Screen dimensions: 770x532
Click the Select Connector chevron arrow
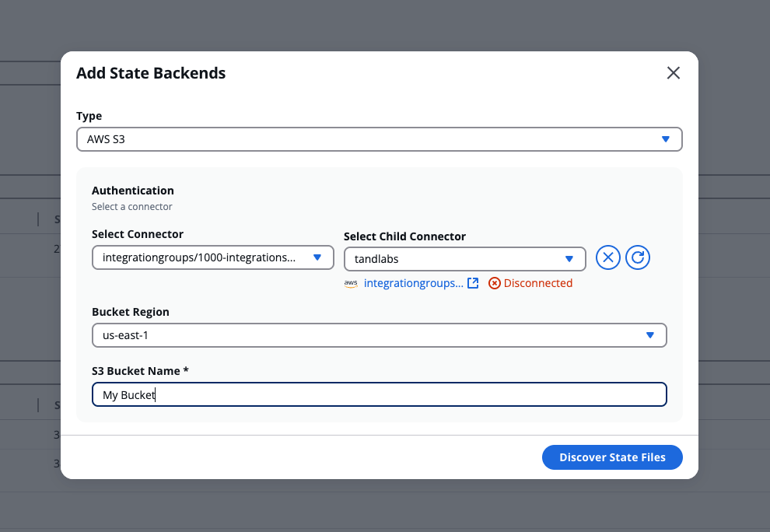[x=317, y=257]
